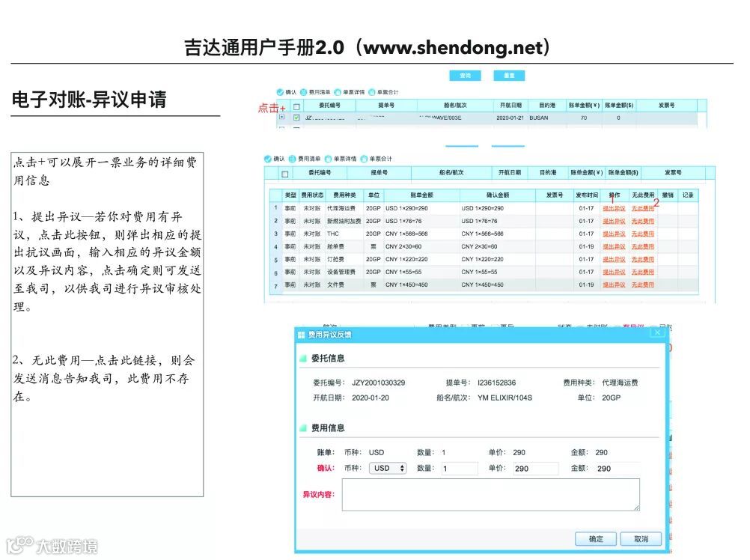The width and height of the screenshot is (750, 560).
Task: Click the 金额 amount input showing 290
Action: coord(617,469)
